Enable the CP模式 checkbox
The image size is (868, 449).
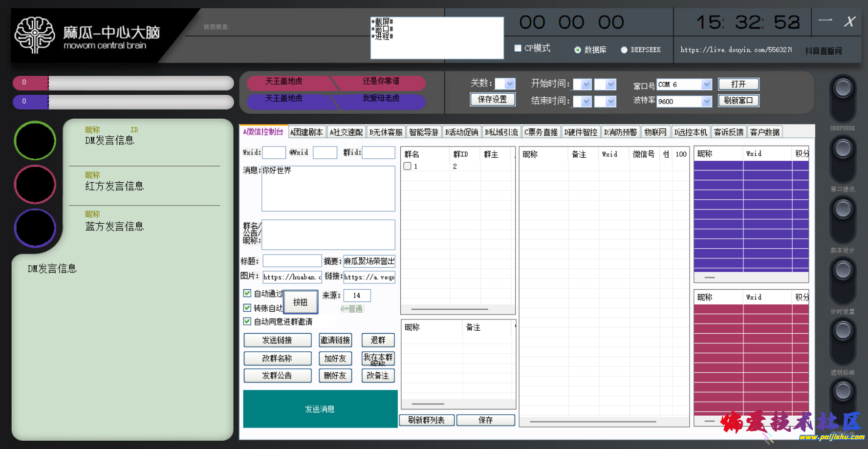point(518,48)
